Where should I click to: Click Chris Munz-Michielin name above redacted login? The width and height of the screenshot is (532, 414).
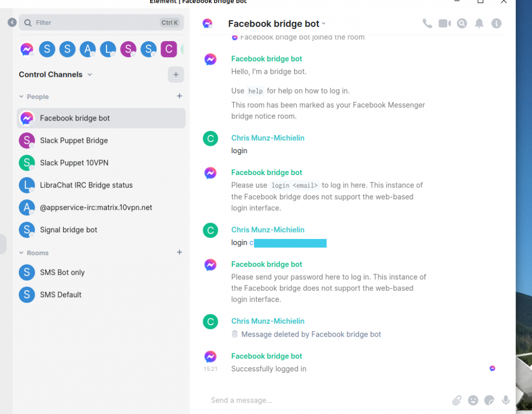[268, 230]
